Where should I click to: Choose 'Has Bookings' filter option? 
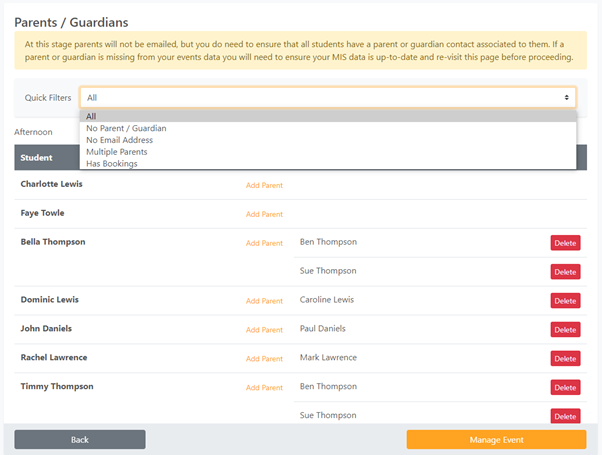click(328, 164)
